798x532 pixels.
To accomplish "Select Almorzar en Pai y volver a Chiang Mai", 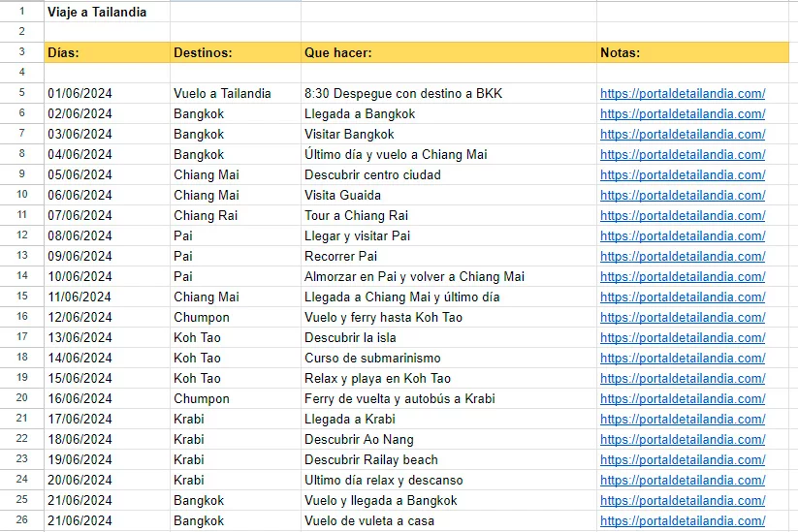I will pyautogui.click(x=448, y=277).
